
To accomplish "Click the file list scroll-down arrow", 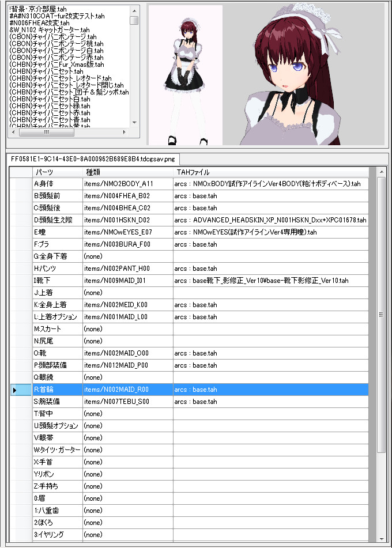I will coord(134,123).
